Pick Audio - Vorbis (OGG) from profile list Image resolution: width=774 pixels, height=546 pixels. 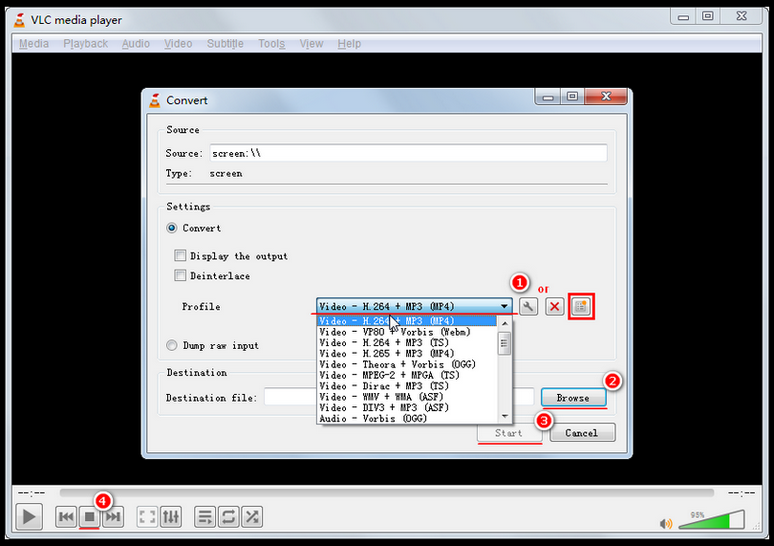point(373,418)
